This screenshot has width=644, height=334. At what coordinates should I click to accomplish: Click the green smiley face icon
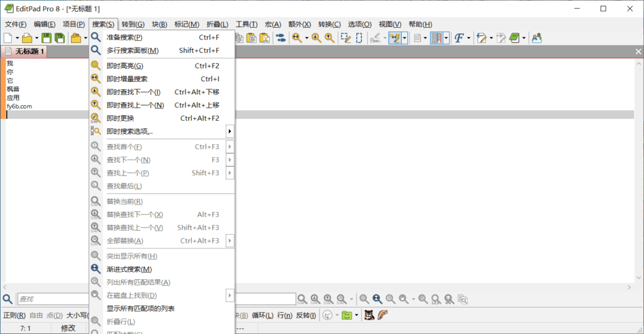[x=346, y=315]
